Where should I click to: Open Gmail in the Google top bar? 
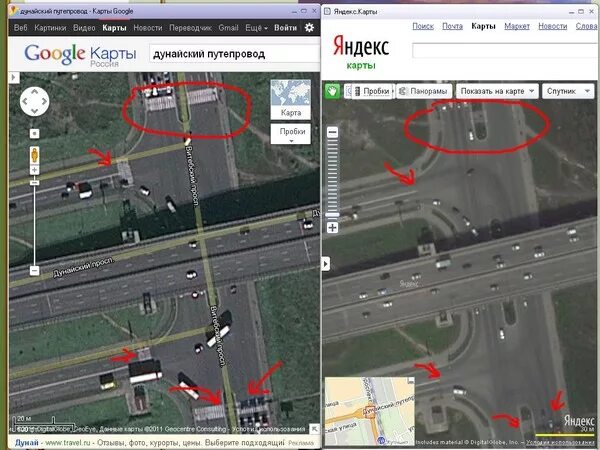click(x=228, y=28)
